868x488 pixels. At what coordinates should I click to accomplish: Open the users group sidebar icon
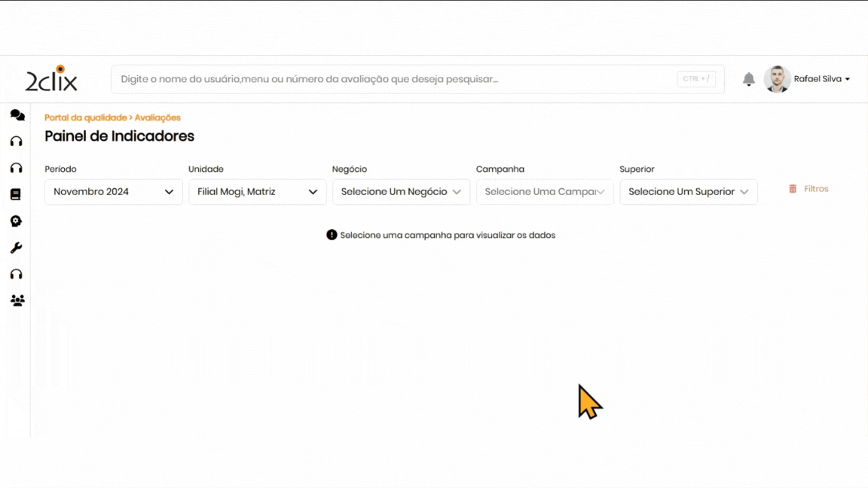coord(17,300)
